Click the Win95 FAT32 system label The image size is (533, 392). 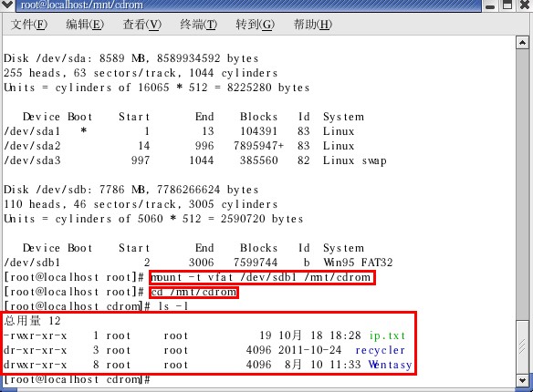pyautogui.click(x=358, y=263)
